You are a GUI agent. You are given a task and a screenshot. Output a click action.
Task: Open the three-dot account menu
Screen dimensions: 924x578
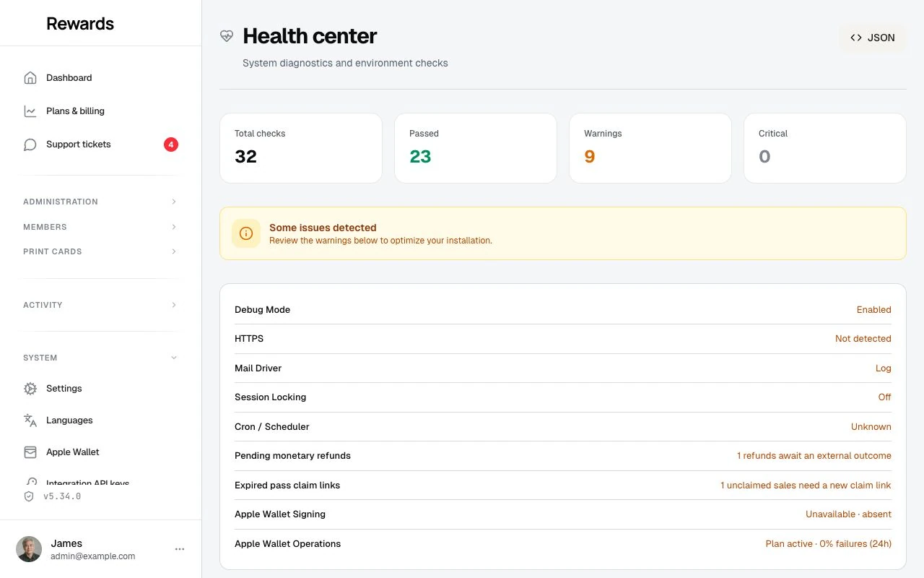click(180, 549)
